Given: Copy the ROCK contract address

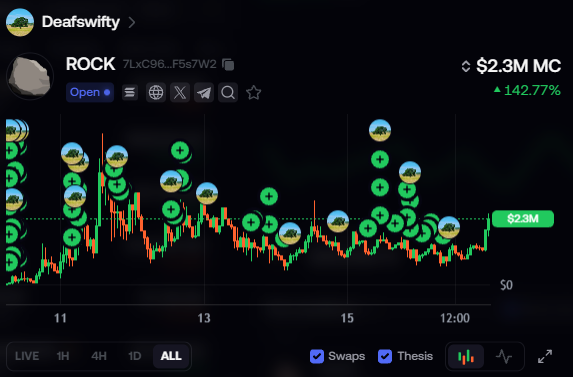Looking at the screenshot, I should tap(228, 65).
